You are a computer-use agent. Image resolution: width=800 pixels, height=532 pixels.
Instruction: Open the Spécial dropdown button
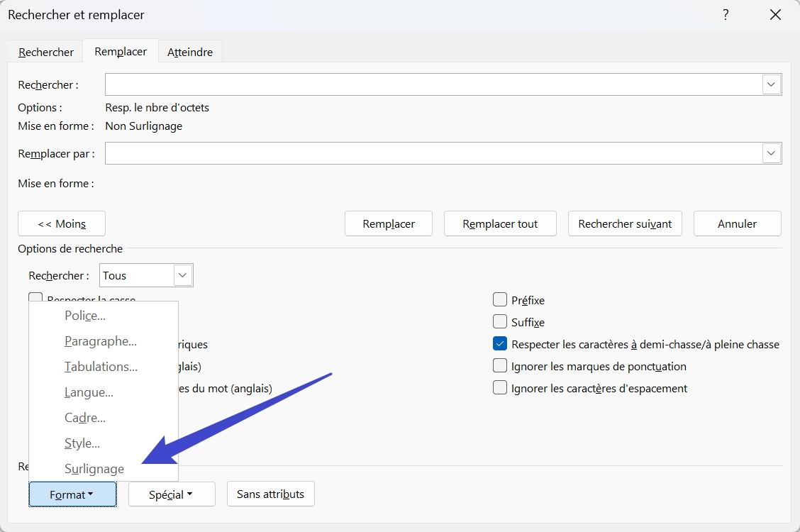point(171,494)
